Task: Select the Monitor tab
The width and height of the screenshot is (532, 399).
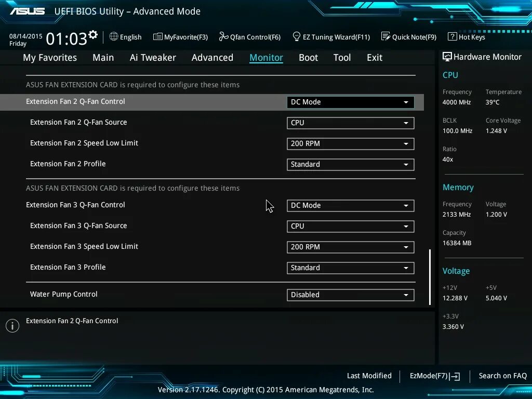Action: coord(267,58)
